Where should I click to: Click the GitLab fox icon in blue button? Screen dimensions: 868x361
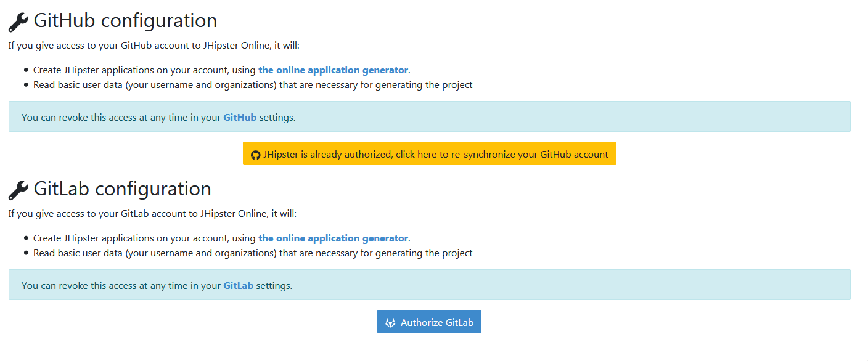390,323
